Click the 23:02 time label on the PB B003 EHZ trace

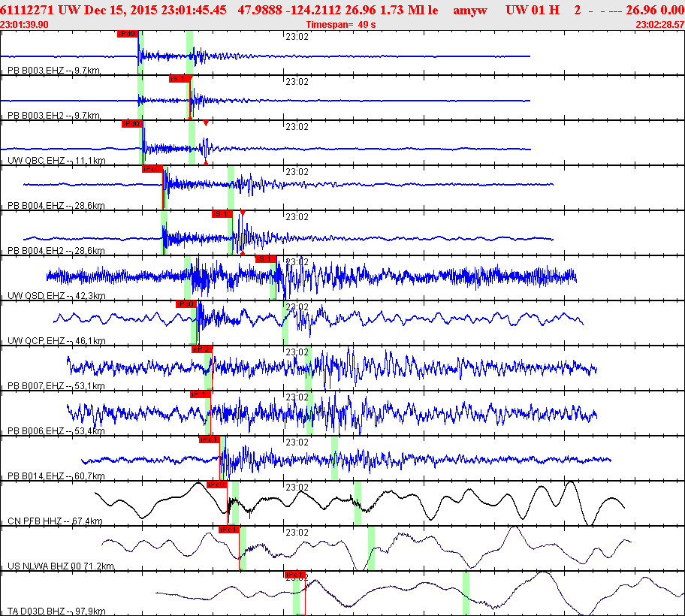click(297, 37)
